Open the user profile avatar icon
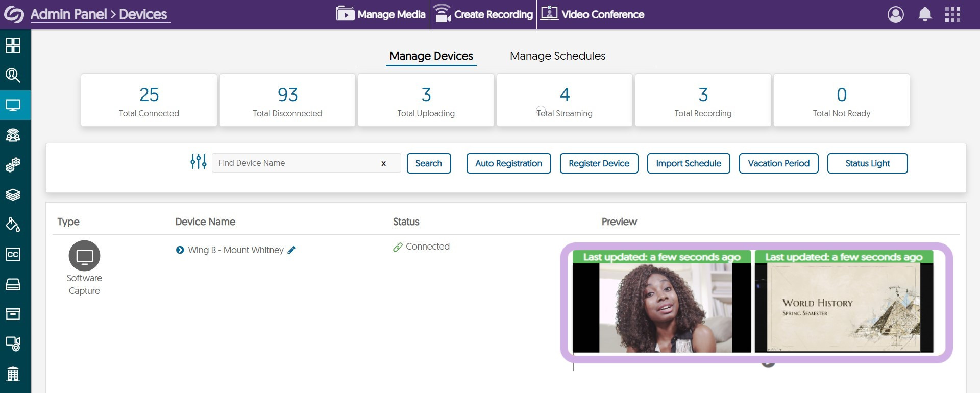The image size is (980, 393). click(x=896, y=14)
